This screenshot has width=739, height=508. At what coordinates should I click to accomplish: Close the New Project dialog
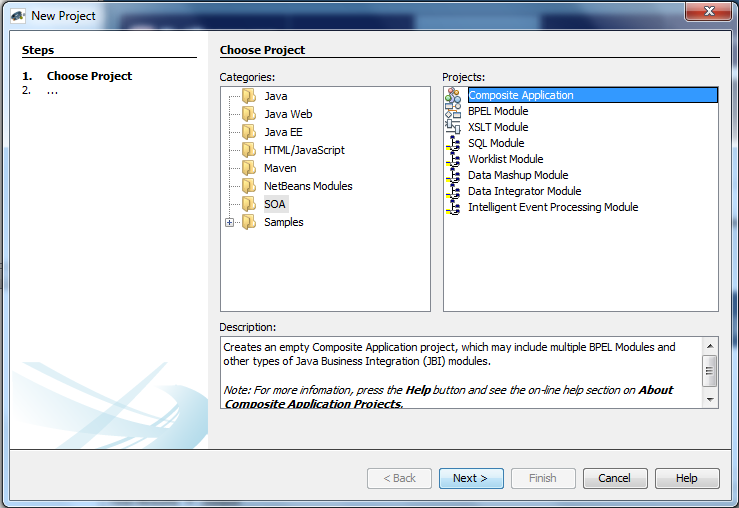(708, 12)
